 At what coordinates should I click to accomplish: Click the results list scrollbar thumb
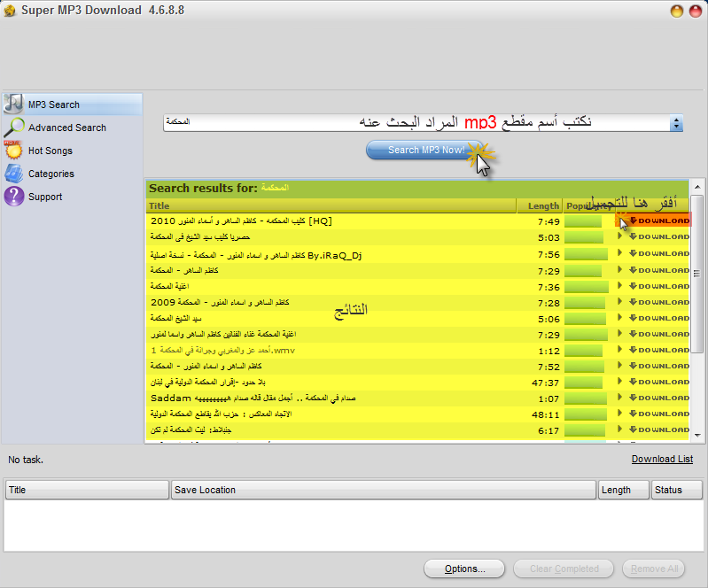click(x=697, y=274)
